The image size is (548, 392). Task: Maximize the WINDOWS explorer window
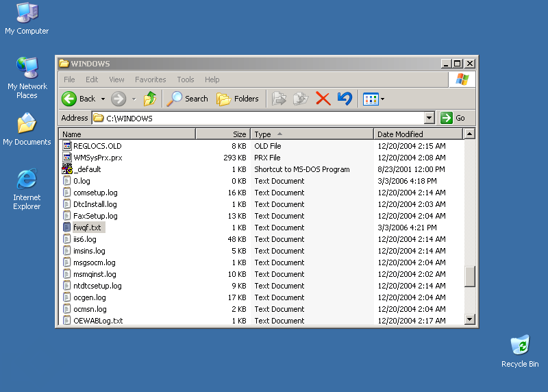click(457, 63)
